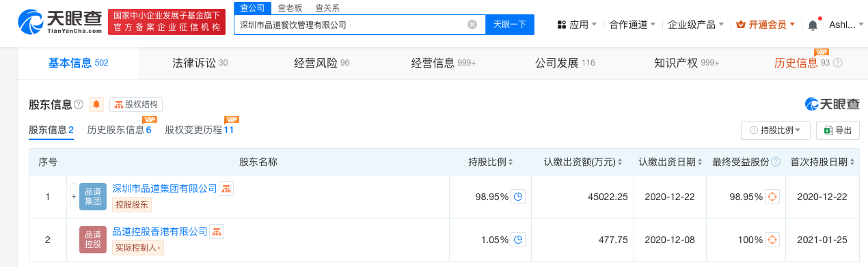Open user account menu Ashl...
Viewport: 868px width, 267px height.
point(846,25)
